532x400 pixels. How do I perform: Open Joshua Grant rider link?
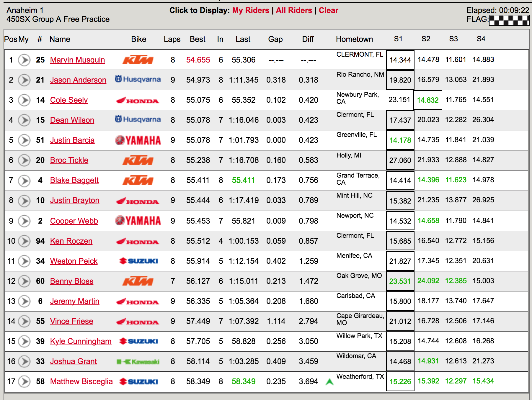tap(74, 361)
